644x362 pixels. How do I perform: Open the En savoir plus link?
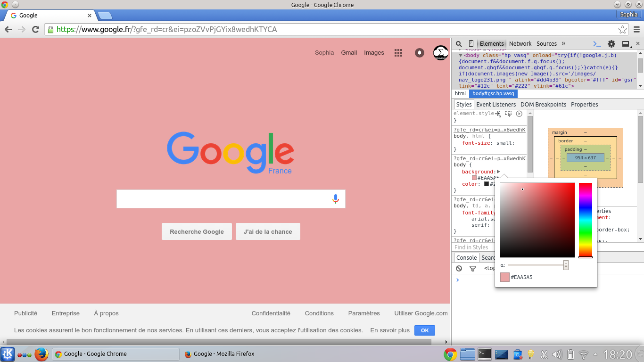390,330
